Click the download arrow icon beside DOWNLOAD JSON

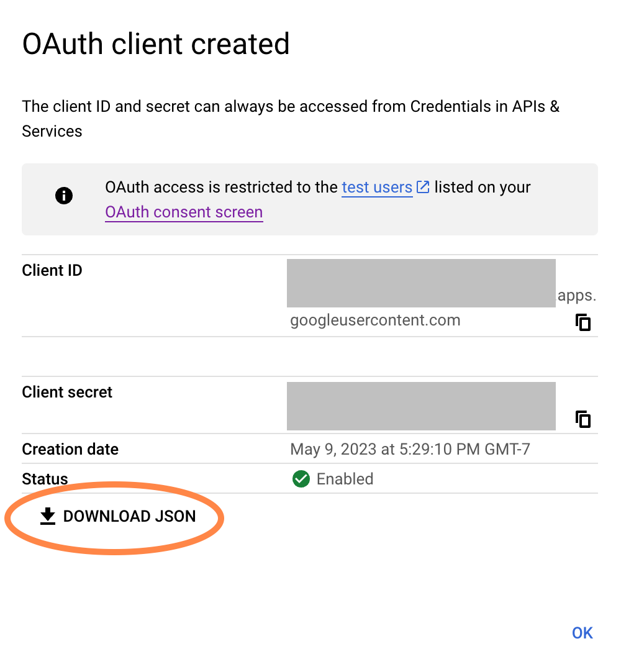47,515
